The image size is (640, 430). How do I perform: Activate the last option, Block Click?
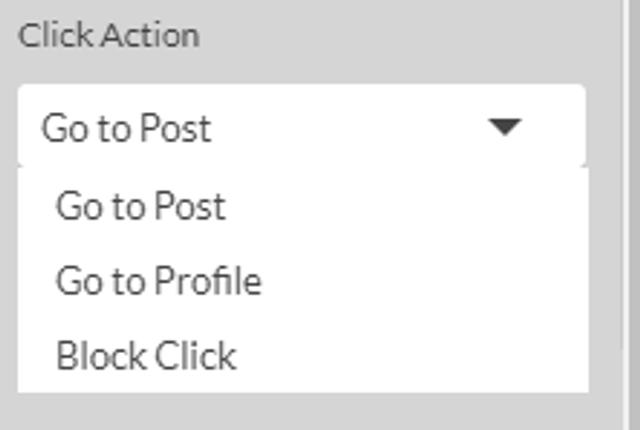[303, 356]
